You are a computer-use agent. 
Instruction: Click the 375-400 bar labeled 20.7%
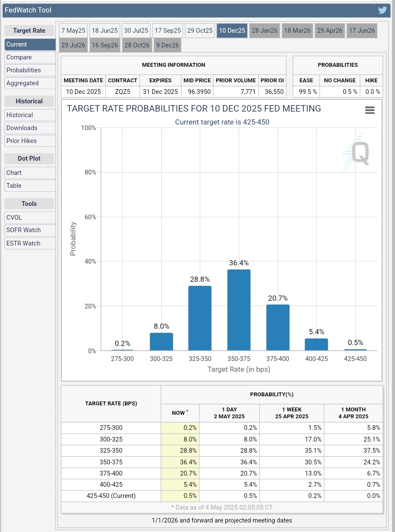(x=278, y=327)
